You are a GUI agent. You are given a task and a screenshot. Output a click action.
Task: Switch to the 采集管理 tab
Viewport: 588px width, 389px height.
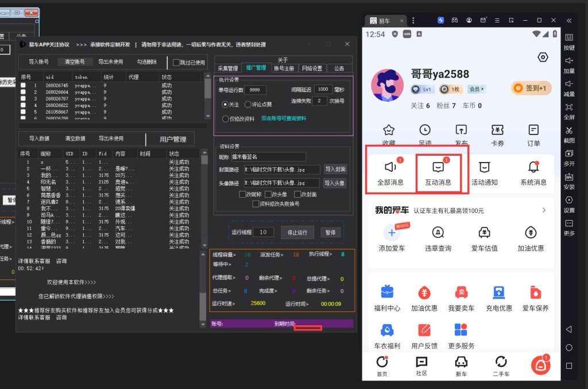click(228, 68)
